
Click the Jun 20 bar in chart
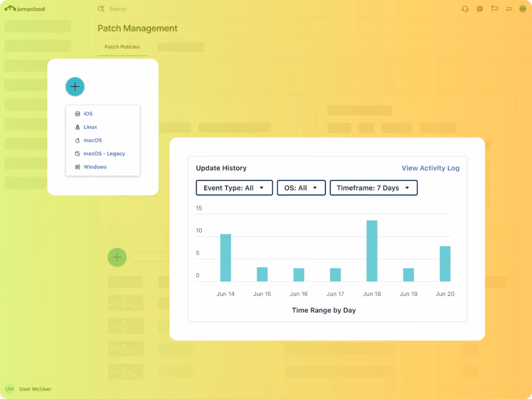pos(445,264)
